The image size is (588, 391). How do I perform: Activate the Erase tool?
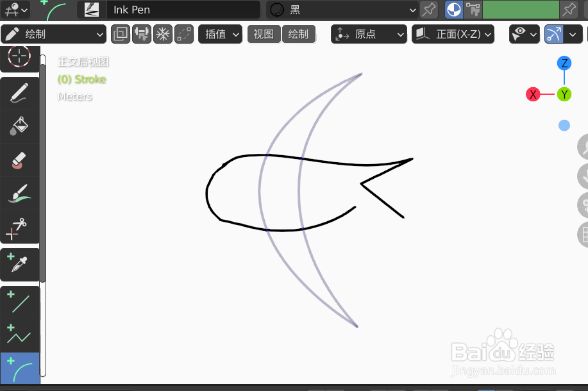pyautogui.click(x=20, y=160)
